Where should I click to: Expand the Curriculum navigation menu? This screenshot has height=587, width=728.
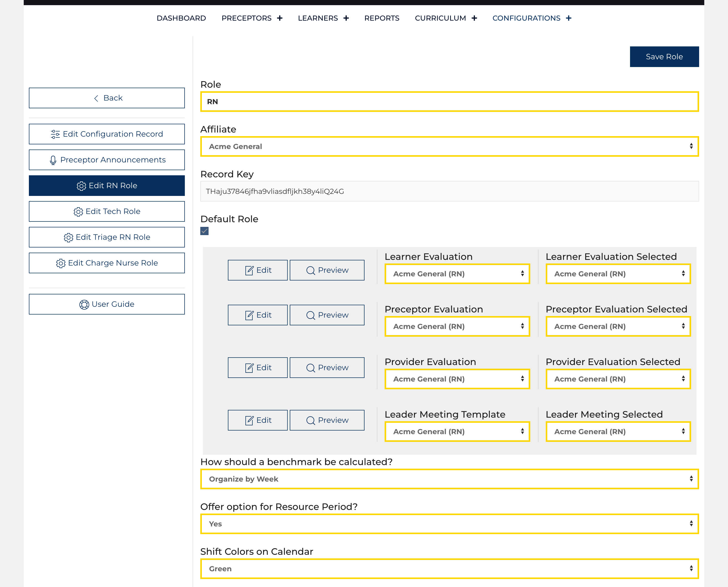pyautogui.click(x=475, y=18)
